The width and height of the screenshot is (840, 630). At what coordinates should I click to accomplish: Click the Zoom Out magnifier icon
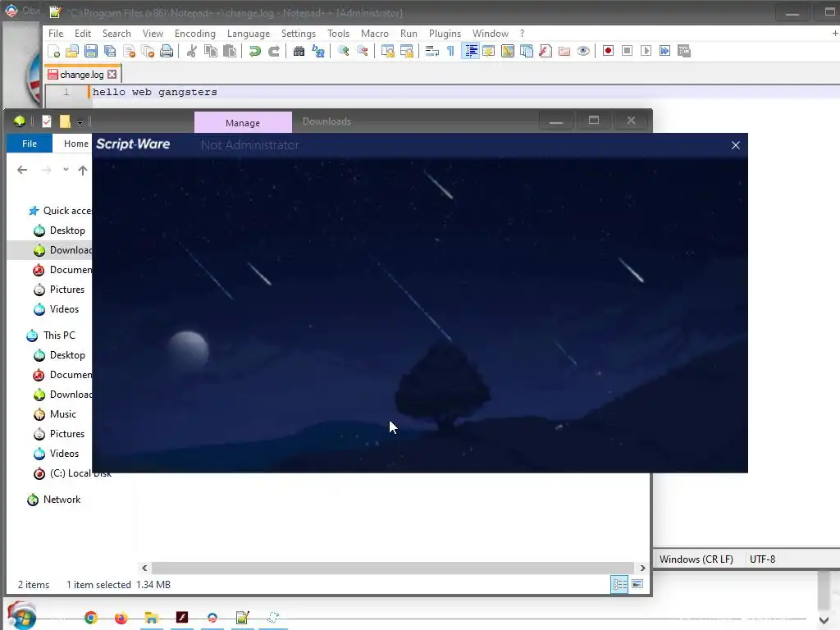pos(363,51)
